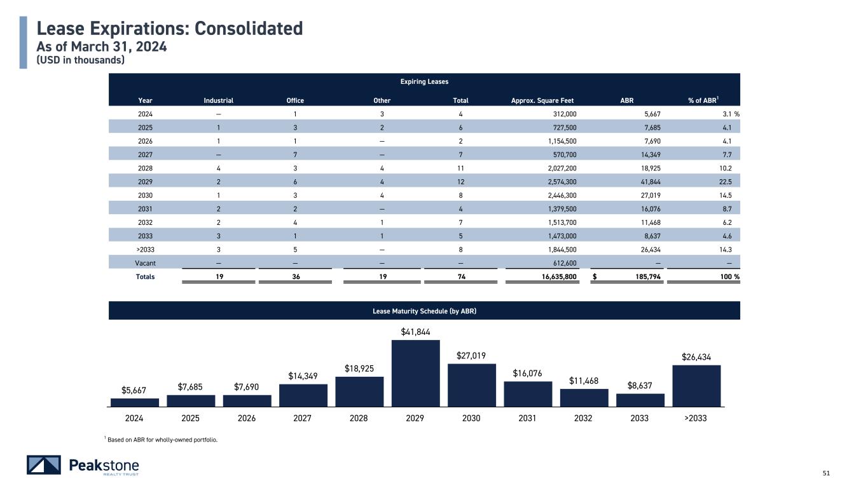Click the Lease Maturity Schedule (by ABR) banner
Image resolution: width=868 pixels, height=488 pixels.
point(424,311)
